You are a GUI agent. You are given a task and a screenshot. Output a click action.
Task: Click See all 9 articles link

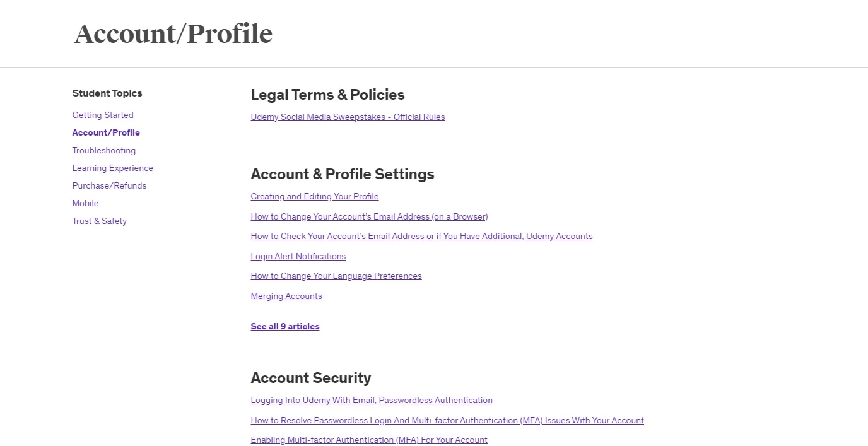click(285, 326)
